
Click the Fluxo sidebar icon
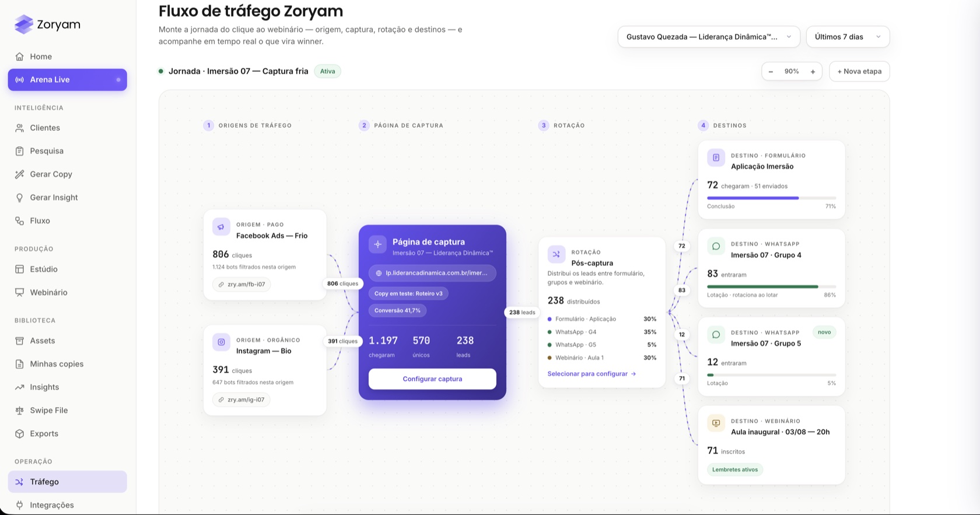pos(20,221)
